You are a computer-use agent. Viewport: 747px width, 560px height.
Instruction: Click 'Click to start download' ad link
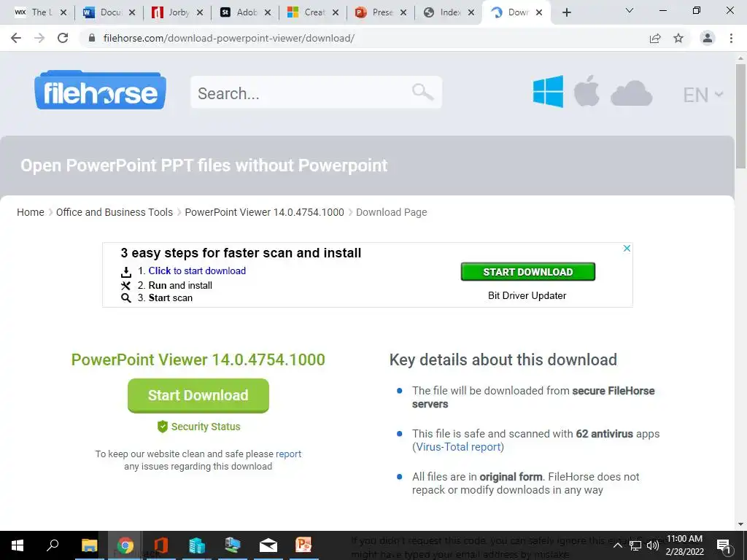pos(197,271)
